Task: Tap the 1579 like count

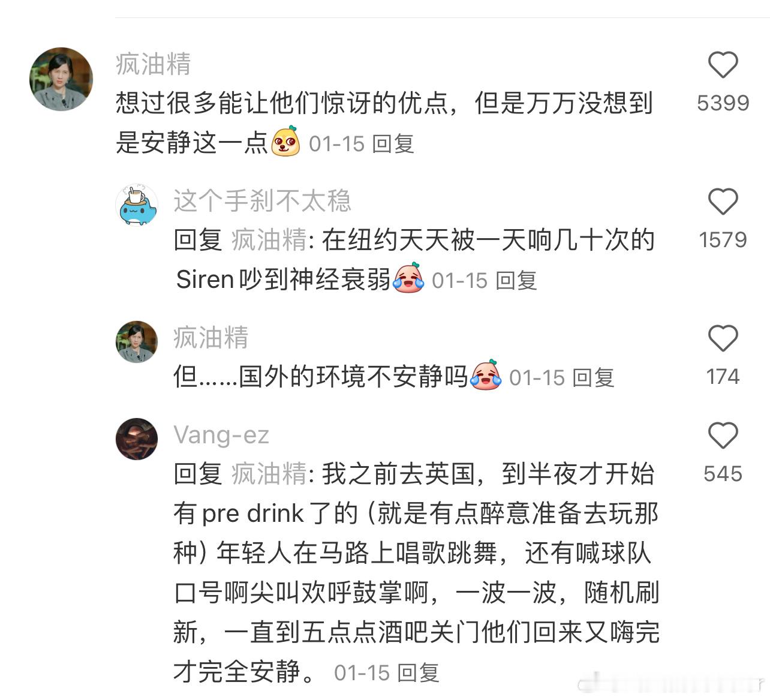Action: tap(723, 240)
